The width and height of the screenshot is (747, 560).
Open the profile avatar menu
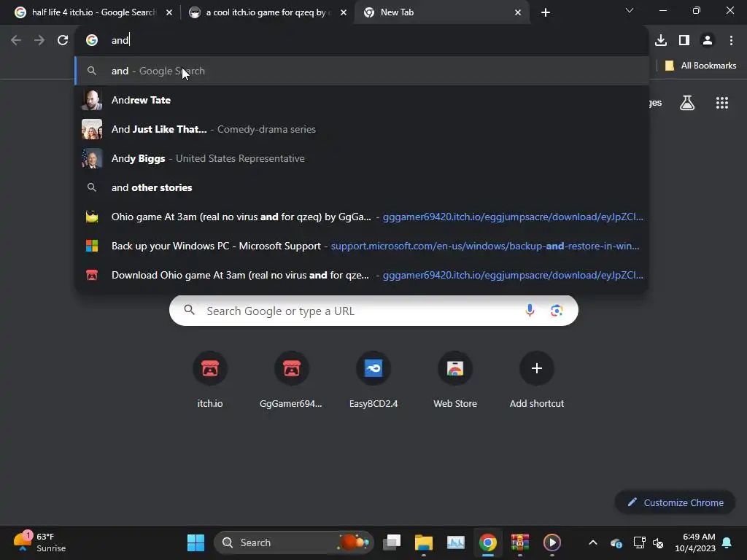click(708, 40)
